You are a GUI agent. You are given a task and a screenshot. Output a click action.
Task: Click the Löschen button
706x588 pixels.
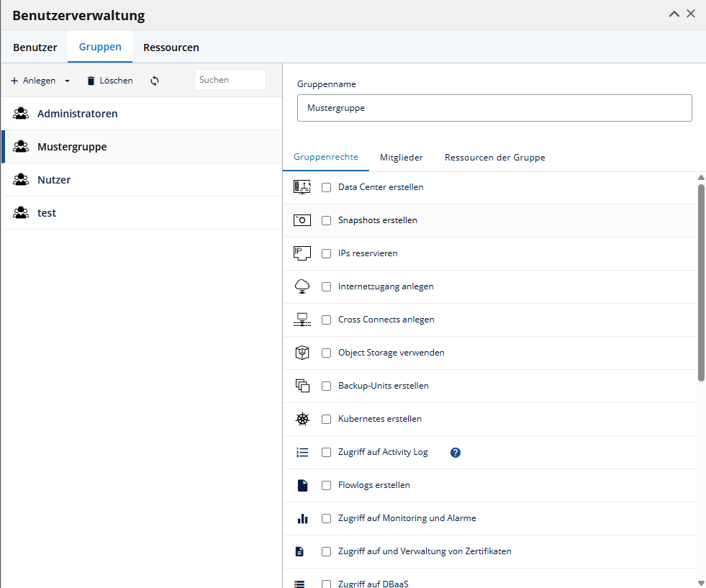110,81
